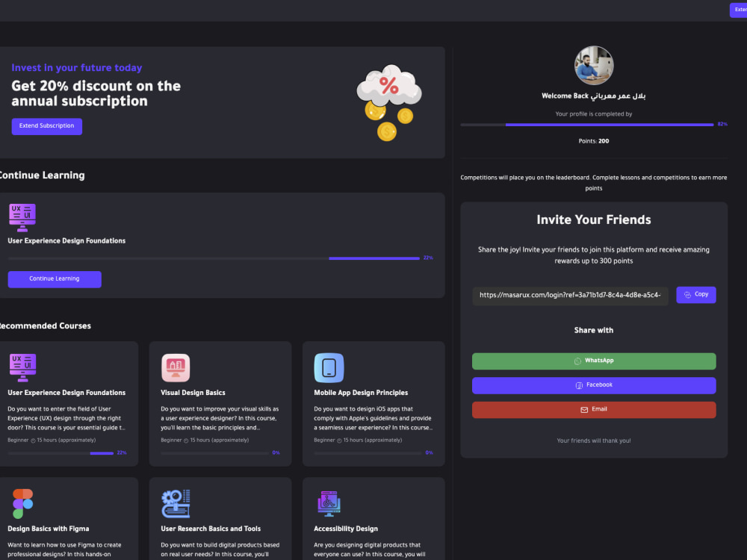
Task: Open the Visual Design Basics course title
Action: tap(193, 393)
